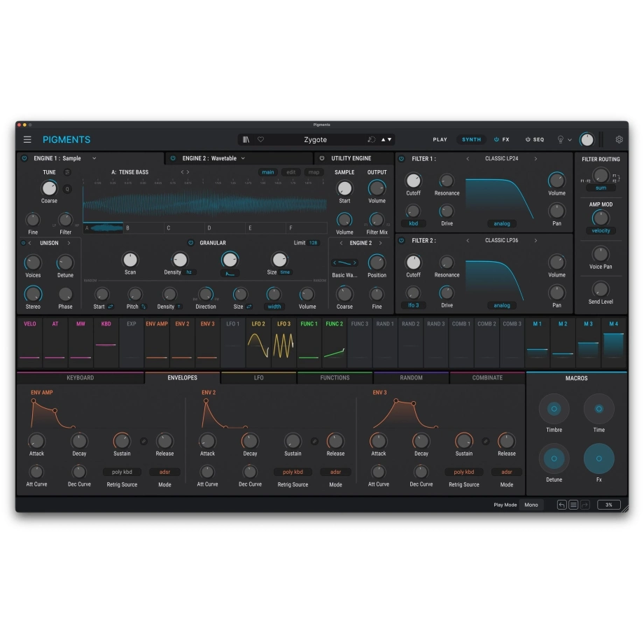
Task: Toggle Filter 1 power button
Action: click(x=401, y=158)
